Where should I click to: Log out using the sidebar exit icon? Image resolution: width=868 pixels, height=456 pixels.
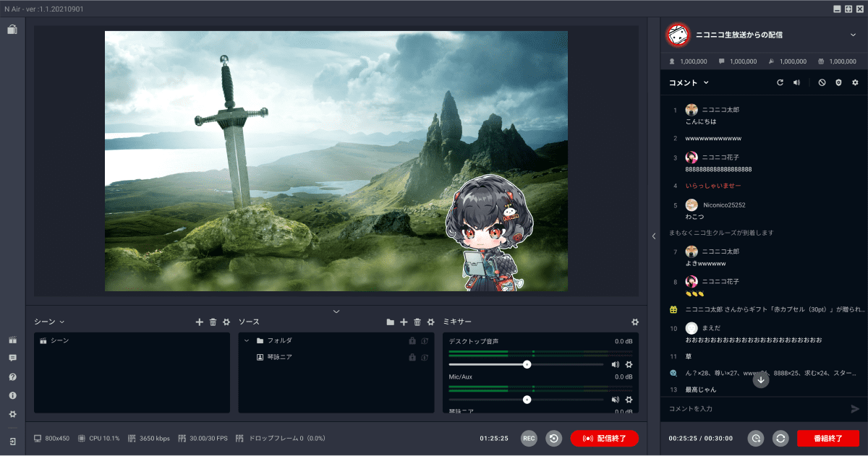[12, 441]
